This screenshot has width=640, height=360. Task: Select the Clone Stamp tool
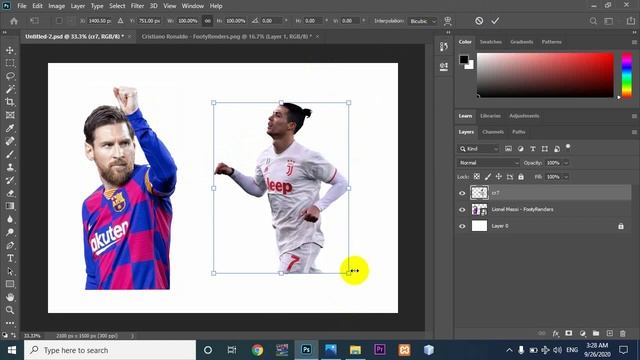pos(10,167)
